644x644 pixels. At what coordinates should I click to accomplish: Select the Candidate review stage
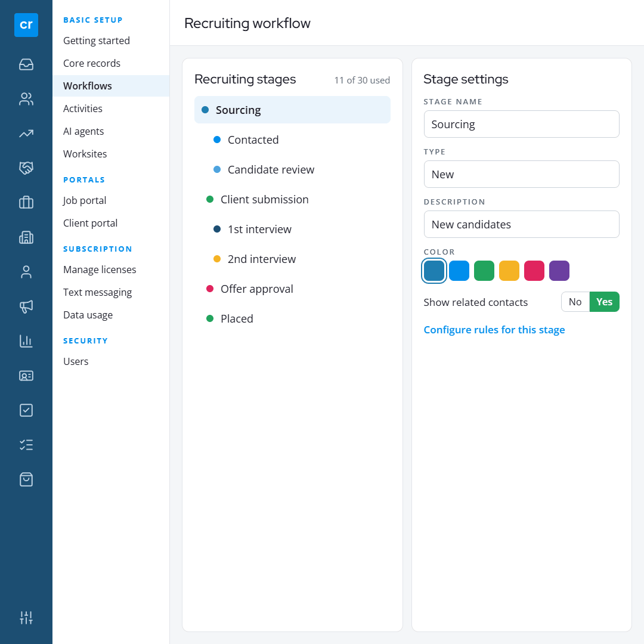292,169
